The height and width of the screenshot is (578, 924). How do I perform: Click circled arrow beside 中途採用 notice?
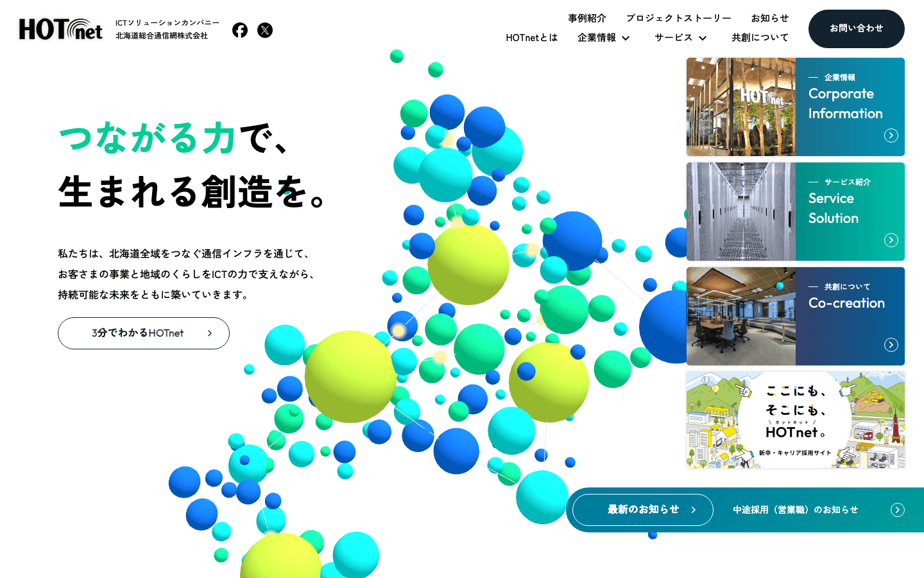pyautogui.click(x=898, y=510)
